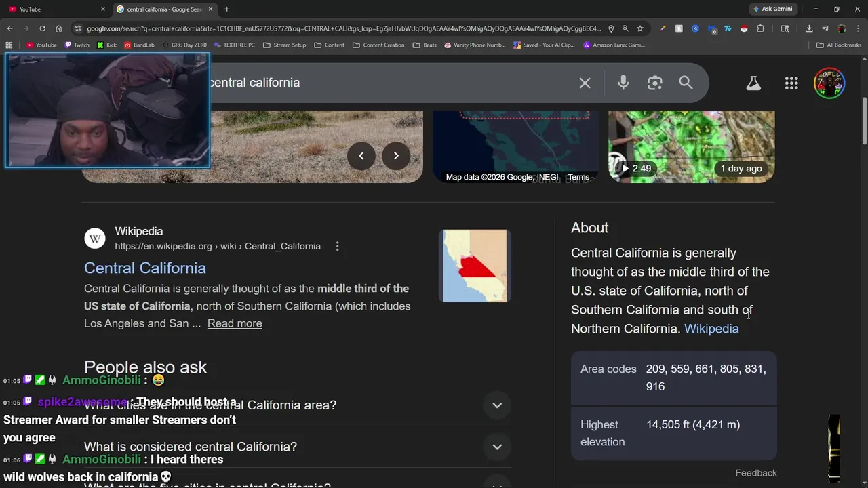Open Search Labs flask icon
This screenshot has width=868, height=488.
(753, 83)
